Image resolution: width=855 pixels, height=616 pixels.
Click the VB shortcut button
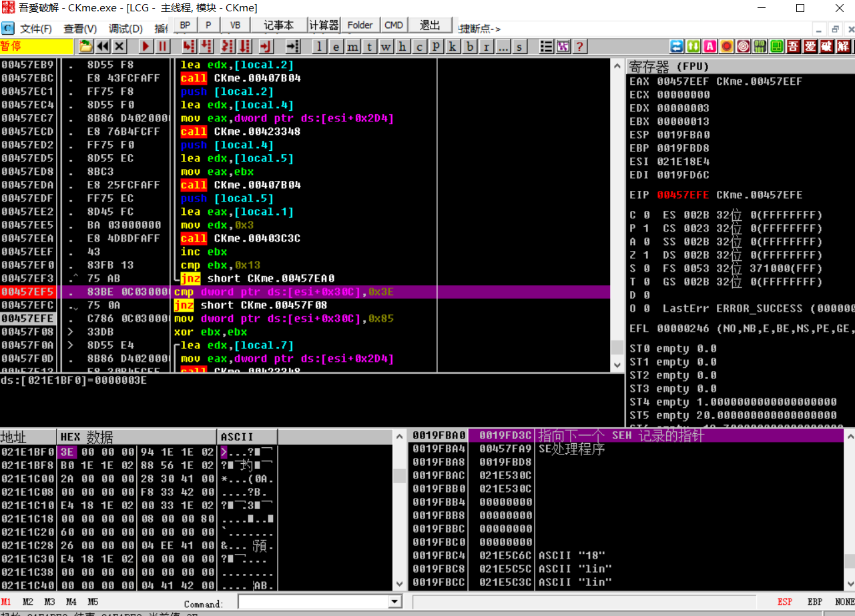coord(236,25)
